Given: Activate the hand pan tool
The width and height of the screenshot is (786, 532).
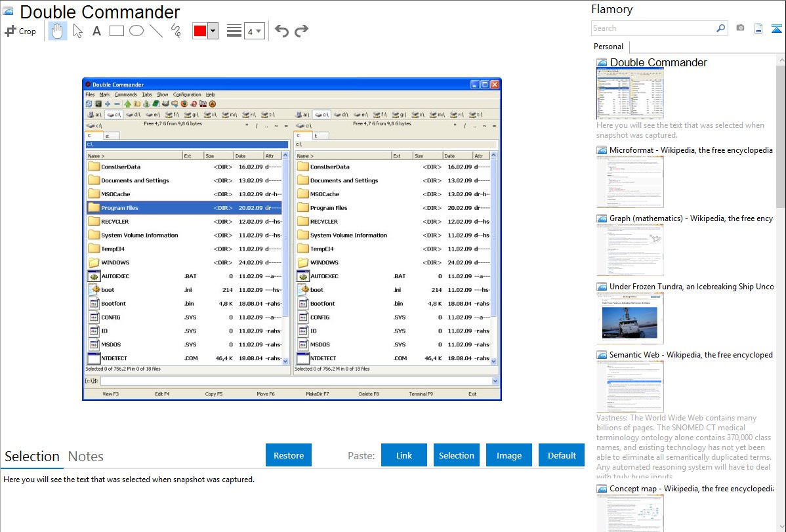Looking at the screenshot, I should 58,31.
